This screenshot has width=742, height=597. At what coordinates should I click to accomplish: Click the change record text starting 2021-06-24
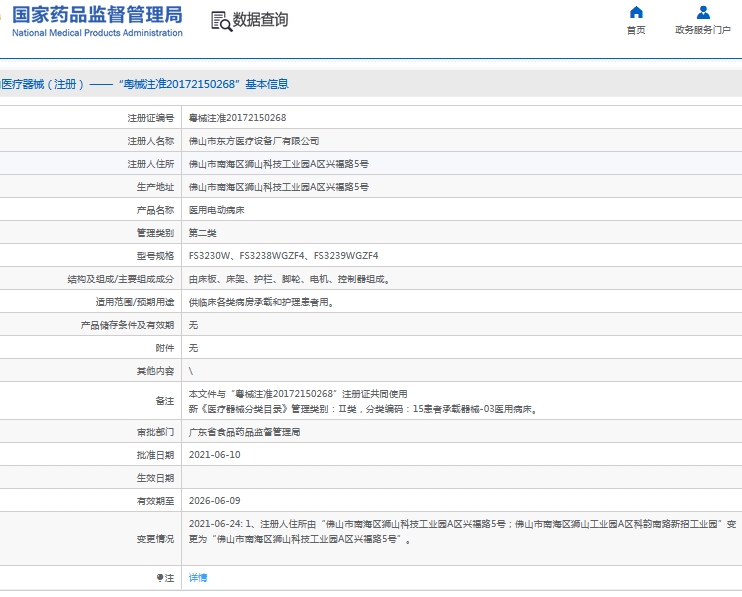click(462, 531)
